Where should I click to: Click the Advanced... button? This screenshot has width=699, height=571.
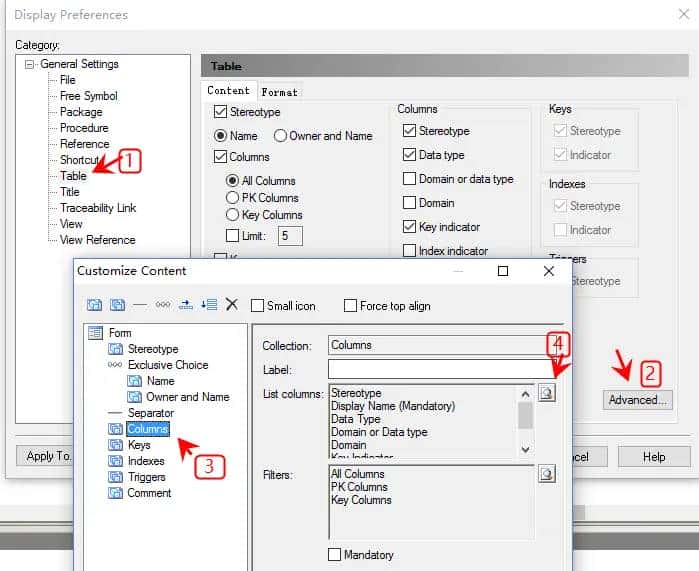(x=637, y=400)
